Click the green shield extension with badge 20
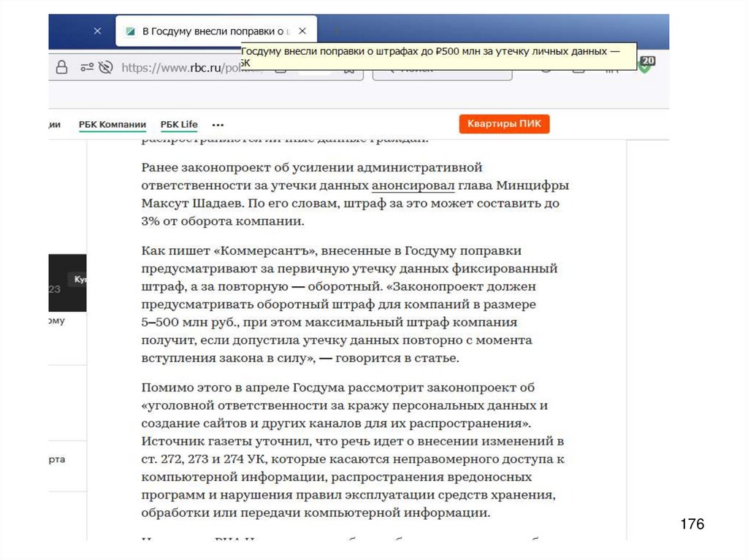This screenshot has height=560, width=748. pos(646,64)
